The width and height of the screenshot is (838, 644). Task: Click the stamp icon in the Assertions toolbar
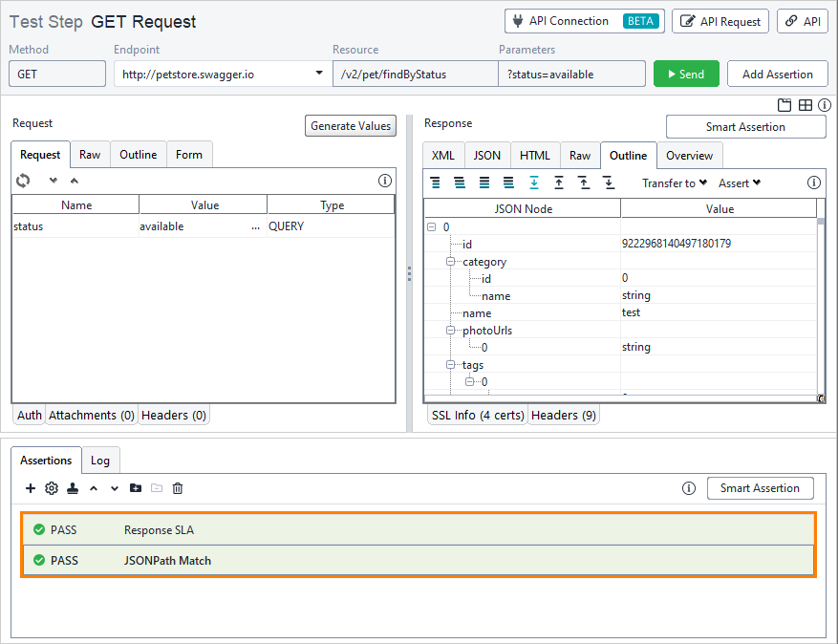[74, 488]
